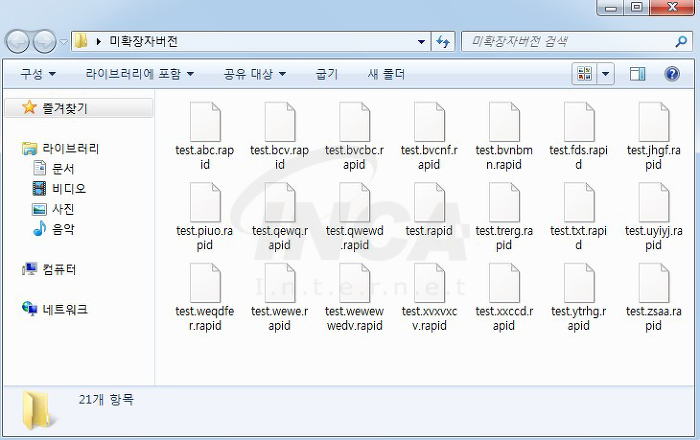This screenshot has height=440, width=700.
Task: Open the Help question mark icon
Action: point(672,74)
